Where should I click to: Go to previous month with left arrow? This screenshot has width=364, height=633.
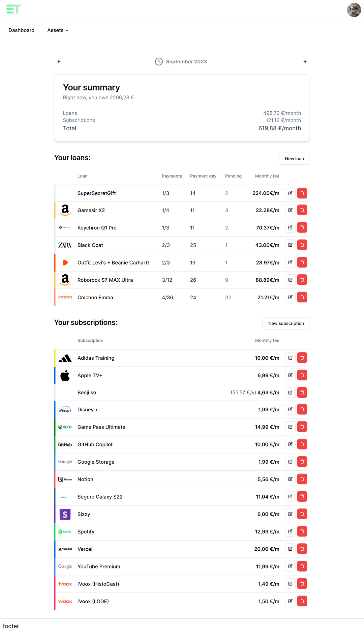59,61
